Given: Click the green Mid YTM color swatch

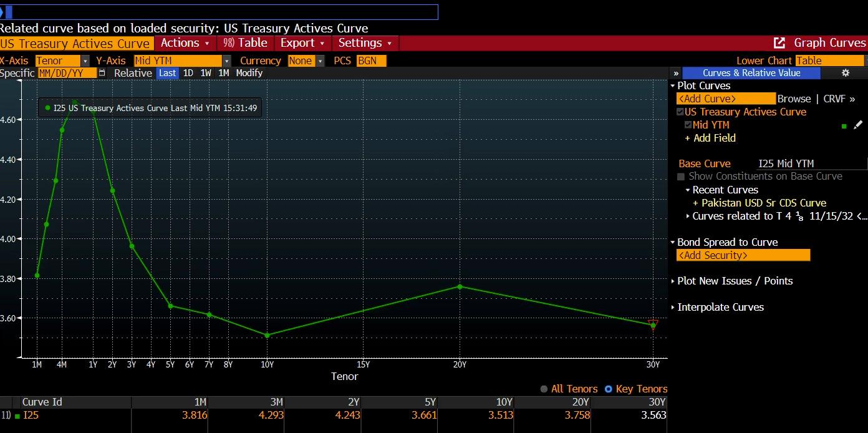Looking at the screenshot, I should coord(844,126).
